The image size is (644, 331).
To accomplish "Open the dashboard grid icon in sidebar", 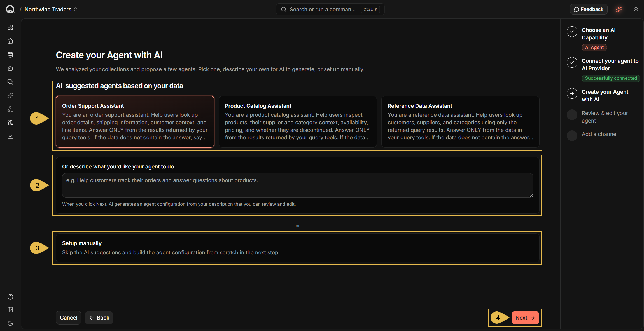I will [10, 27].
